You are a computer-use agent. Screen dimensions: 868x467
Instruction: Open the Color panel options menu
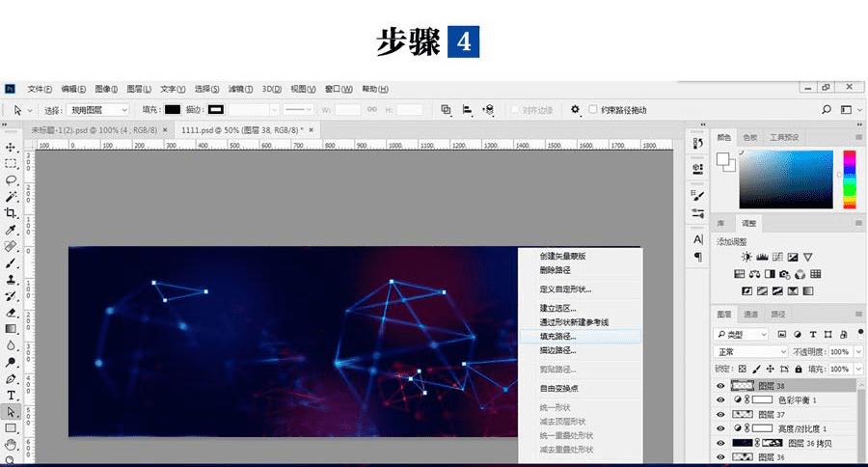(x=858, y=137)
